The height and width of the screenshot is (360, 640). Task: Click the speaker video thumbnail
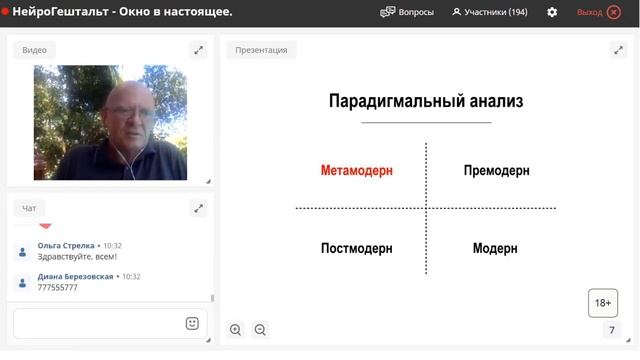coord(110,122)
